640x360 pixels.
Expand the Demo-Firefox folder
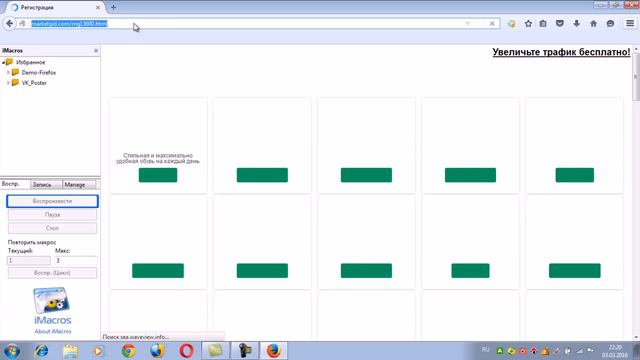(8, 73)
